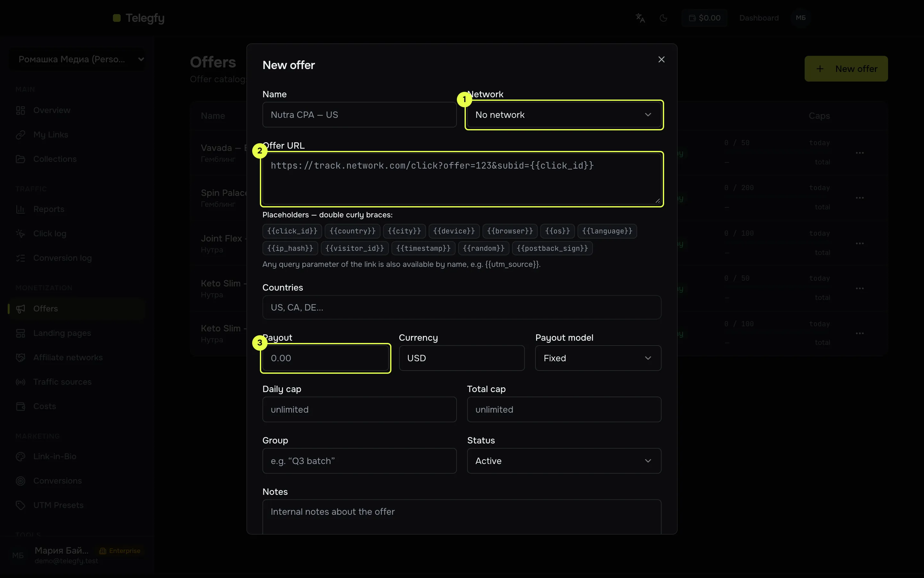Close the New offer dialog
The image size is (924, 578).
661,60
